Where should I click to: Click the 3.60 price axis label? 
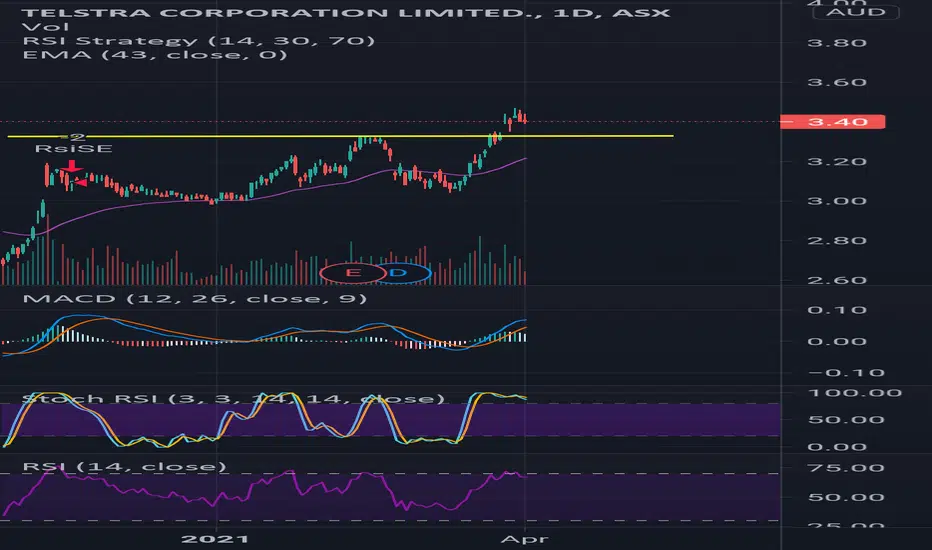pyautogui.click(x=837, y=82)
